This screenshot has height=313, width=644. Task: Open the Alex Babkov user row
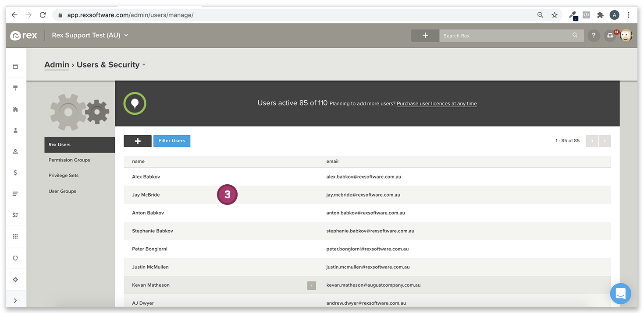(x=367, y=177)
